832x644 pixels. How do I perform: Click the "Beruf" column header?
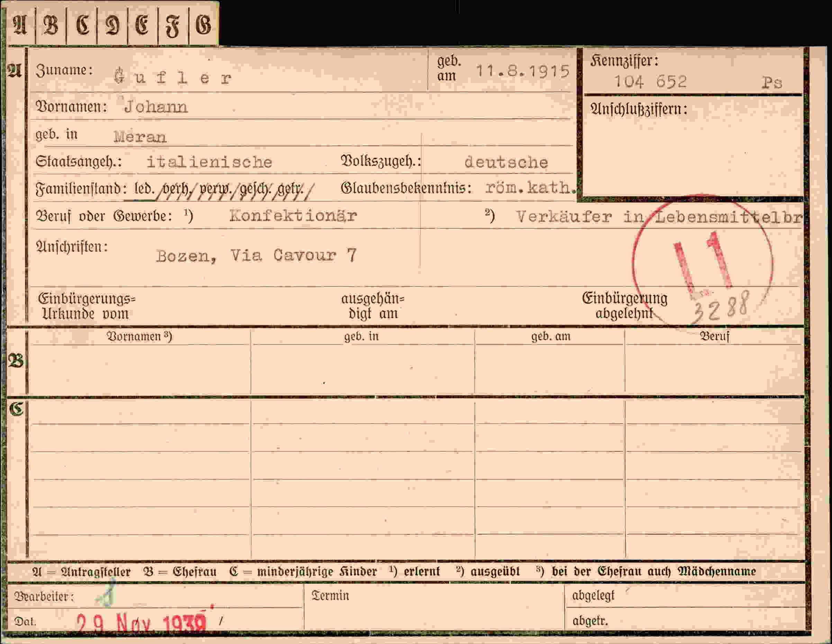click(715, 337)
